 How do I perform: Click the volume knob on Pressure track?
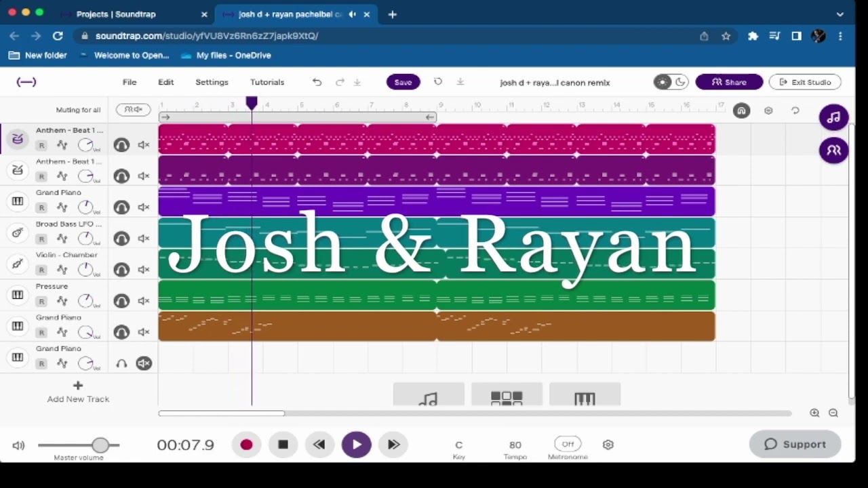[85, 300]
